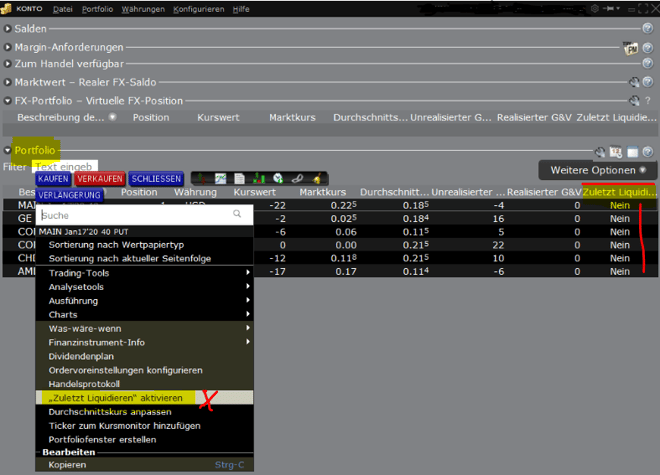Open help for Marktwert – Realer FX-Saldo
This screenshot has height=475, width=660.
pyautogui.click(x=648, y=82)
